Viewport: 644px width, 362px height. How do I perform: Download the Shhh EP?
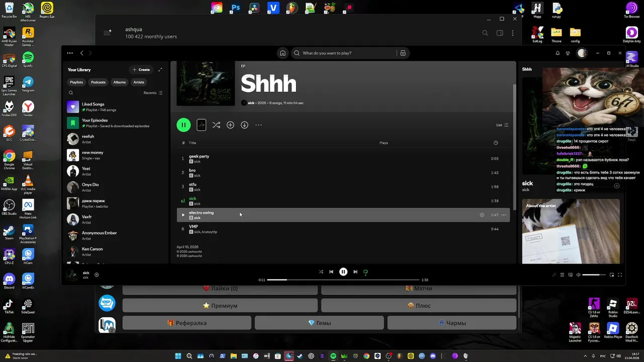click(x=245, y=125)
